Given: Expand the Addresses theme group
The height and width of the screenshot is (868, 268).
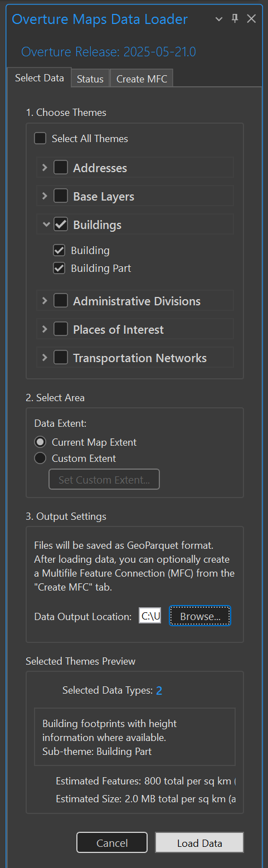Looking at the screenshot, I should [45, 167].
